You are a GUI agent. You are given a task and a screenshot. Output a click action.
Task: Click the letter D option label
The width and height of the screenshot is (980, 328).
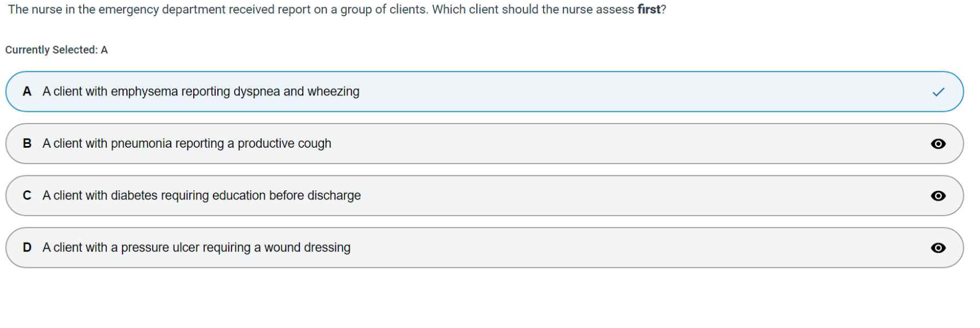click(x=27, y=248)
